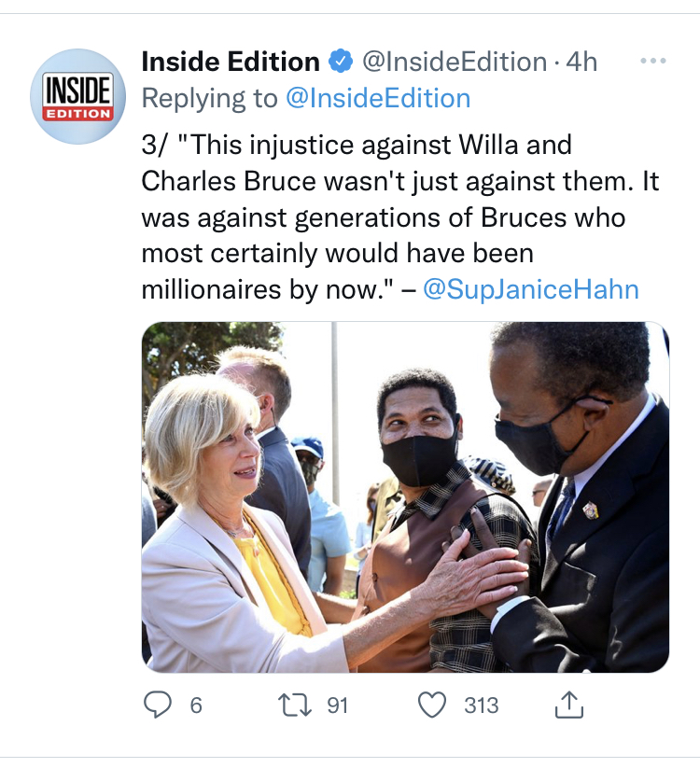Click the center man's black mask in photo
Screen dimensions: 700x768
tap(419, 458)
